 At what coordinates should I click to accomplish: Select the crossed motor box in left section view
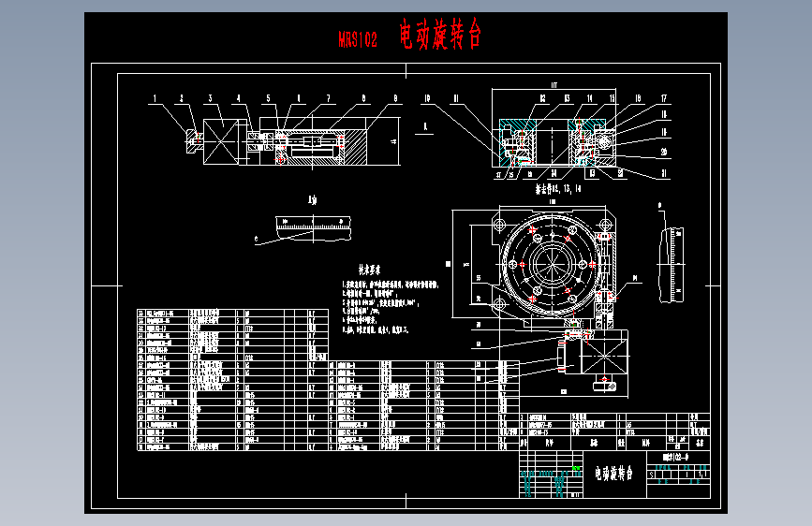point(221,142)
